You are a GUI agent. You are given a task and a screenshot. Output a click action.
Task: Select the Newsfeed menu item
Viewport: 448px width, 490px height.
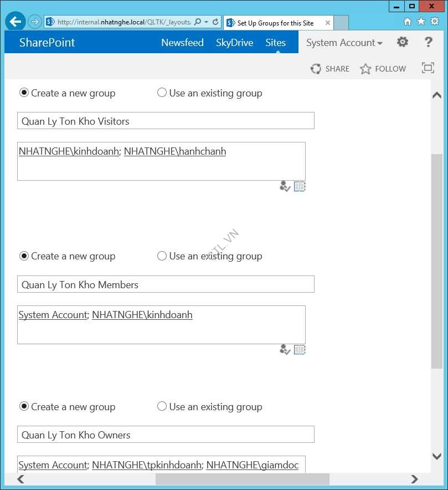pos(182,42)
